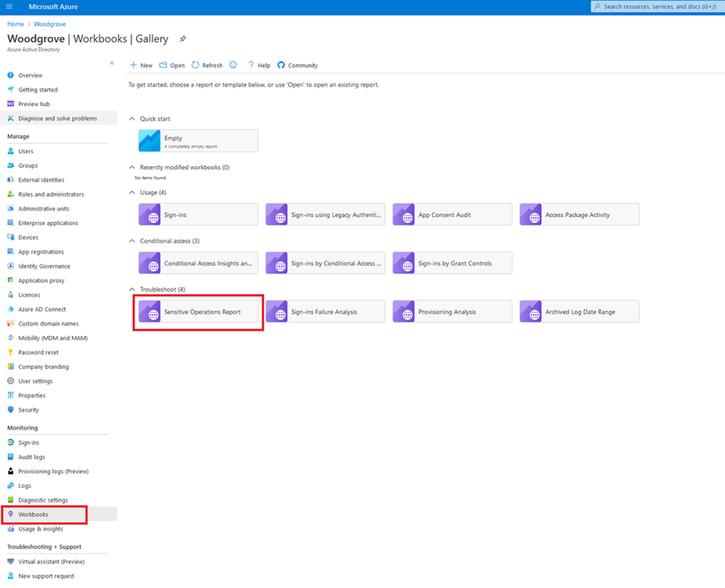Open the GitHub Community link
The image size is (725, 588).
281,65
